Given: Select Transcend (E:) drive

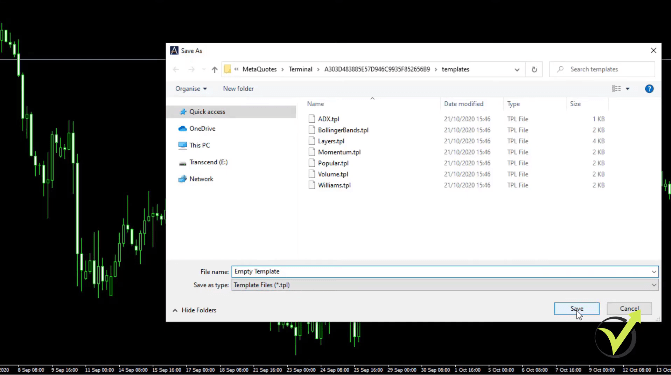Looking at the screenshot, I should 208,162.
